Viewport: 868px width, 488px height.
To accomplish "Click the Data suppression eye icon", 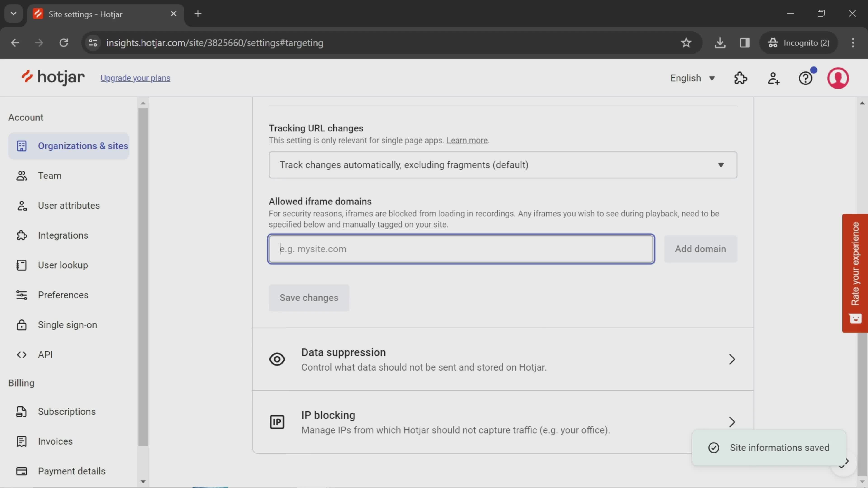I will [277, 359].
